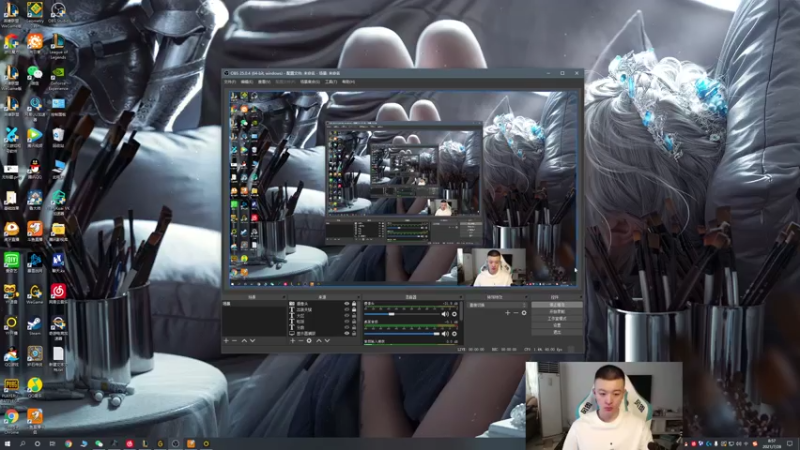Open Google Chrome desktop shortcut
The width and height of the screenshot is (800, 450).
(x=11, y=420)
